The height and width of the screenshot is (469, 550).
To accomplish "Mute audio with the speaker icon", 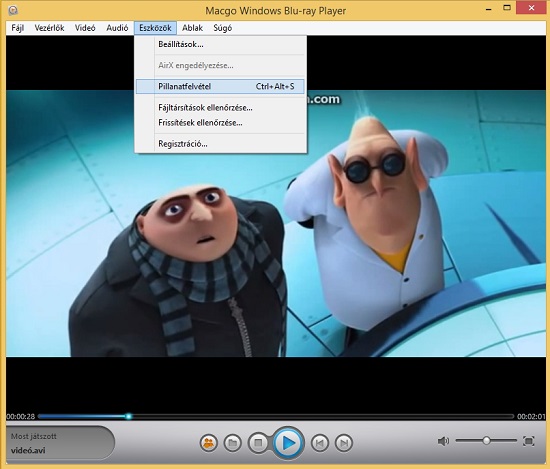I will (443, 441).
